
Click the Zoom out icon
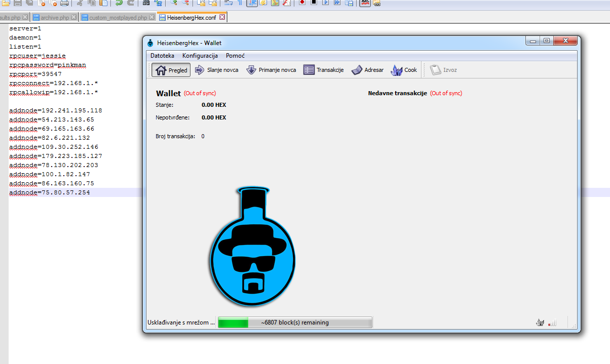[x=185, y=4]
